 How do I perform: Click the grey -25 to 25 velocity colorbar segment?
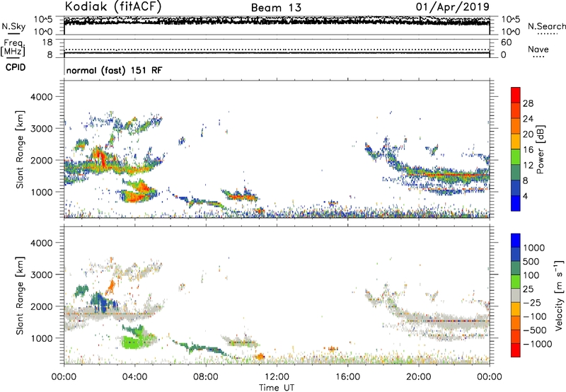(516, 295)
